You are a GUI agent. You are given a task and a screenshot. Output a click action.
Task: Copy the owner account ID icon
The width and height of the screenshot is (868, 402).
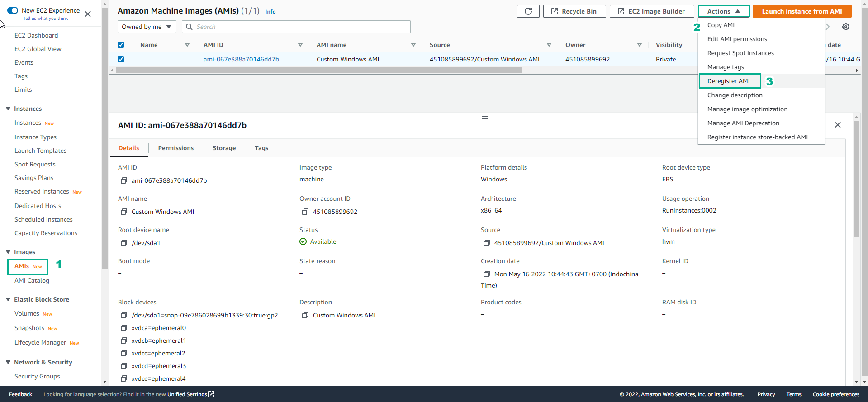[x=305, y=212]
